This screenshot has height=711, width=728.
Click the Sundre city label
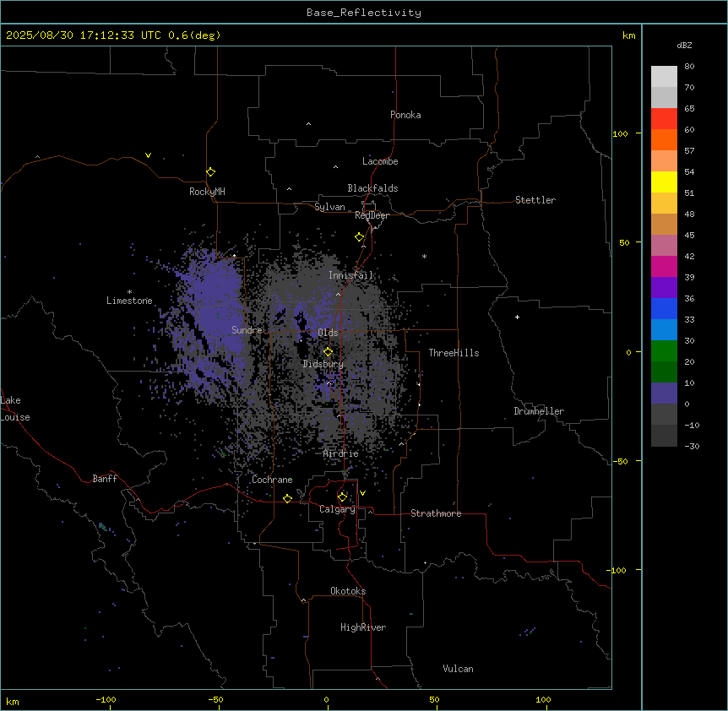coord(247,330)
